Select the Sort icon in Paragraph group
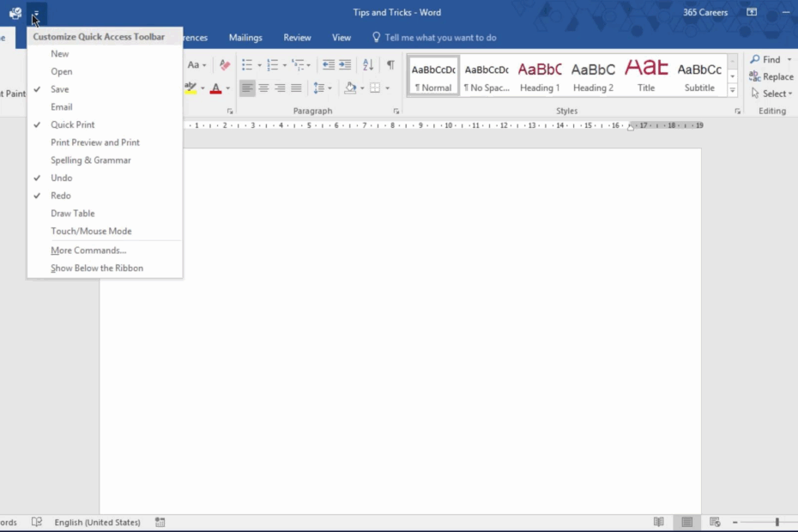 pos(367,64)
